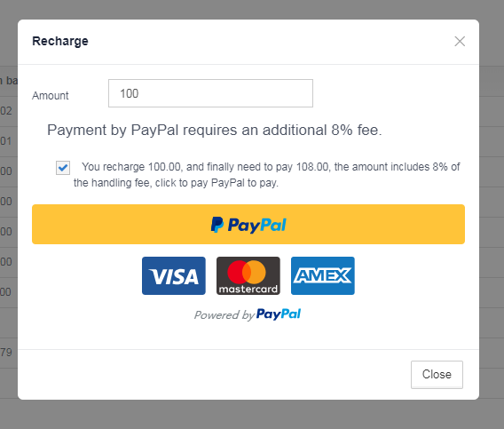The width and height of the screenshot is (504, 429).
Task: Click the Mastercard logo
Action: [248, 276]
